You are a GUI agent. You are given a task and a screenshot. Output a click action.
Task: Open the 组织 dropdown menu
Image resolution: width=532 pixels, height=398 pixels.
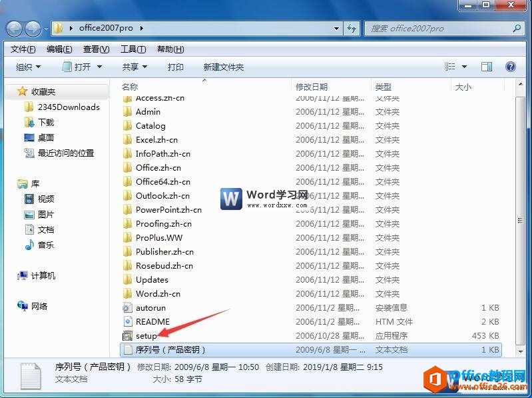pos(28,67)
